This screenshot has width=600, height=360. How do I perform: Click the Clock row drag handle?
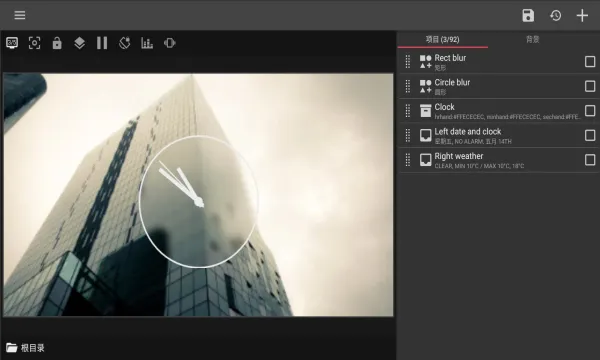click(x=408, y=111)
